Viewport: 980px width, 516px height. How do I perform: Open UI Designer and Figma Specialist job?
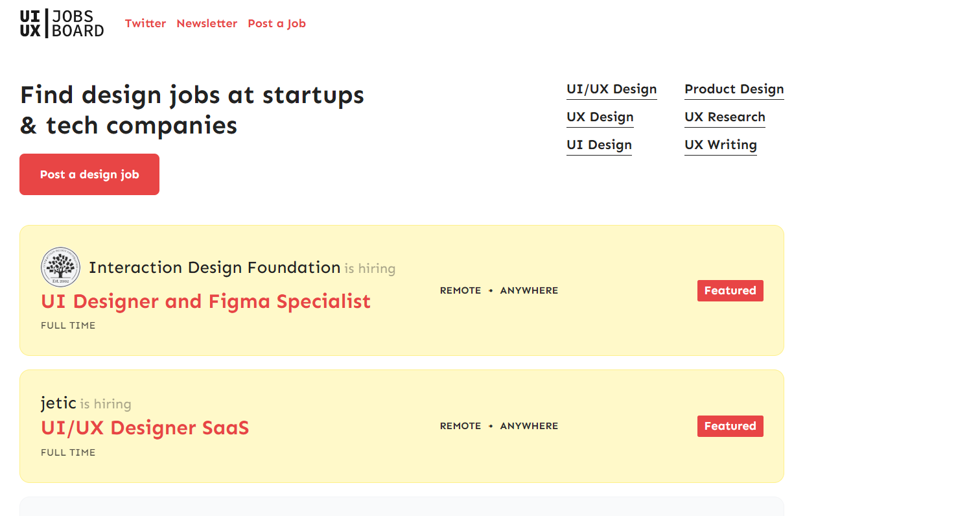205,301
